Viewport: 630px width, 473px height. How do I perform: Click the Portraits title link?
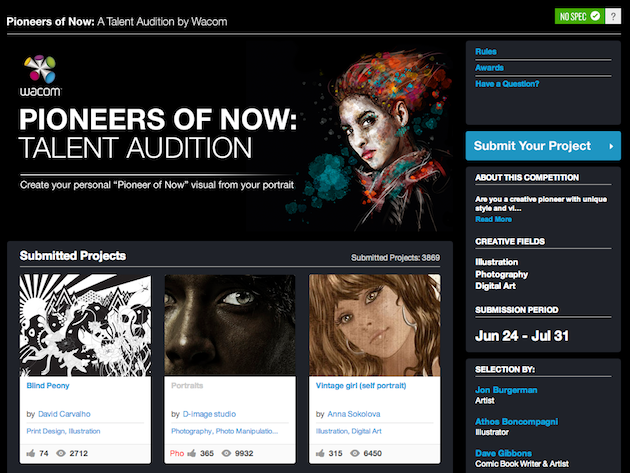(x=187, y=386)
